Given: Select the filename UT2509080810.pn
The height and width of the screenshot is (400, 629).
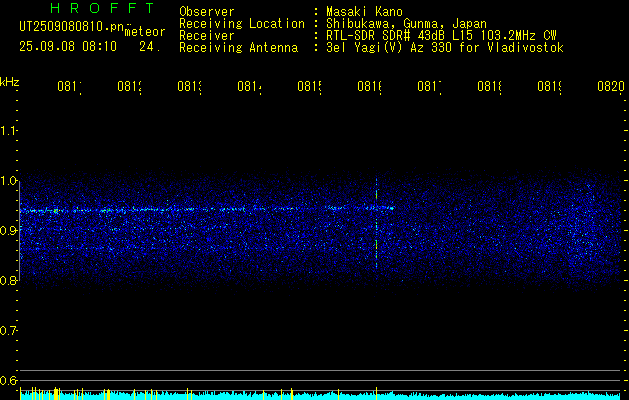Looking at the screenshot, I should (71, 27).
